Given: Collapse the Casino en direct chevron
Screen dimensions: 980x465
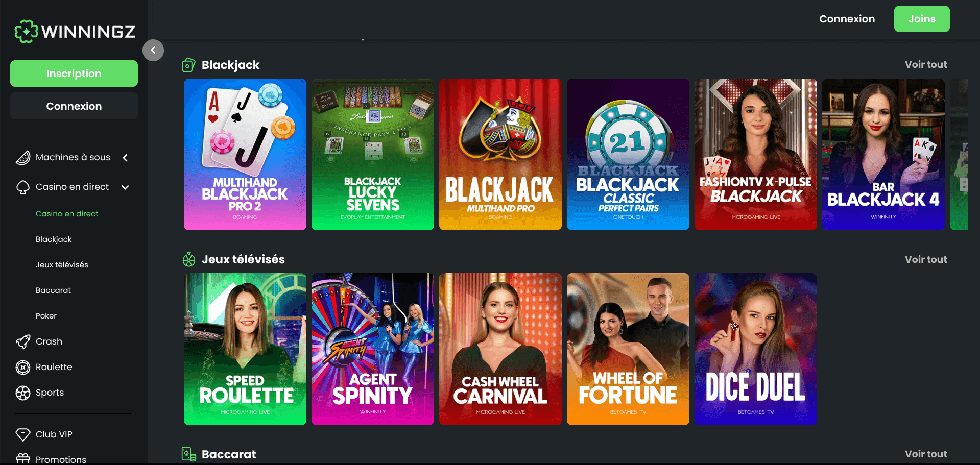Looking at the screenshot, I should [125, 187].
